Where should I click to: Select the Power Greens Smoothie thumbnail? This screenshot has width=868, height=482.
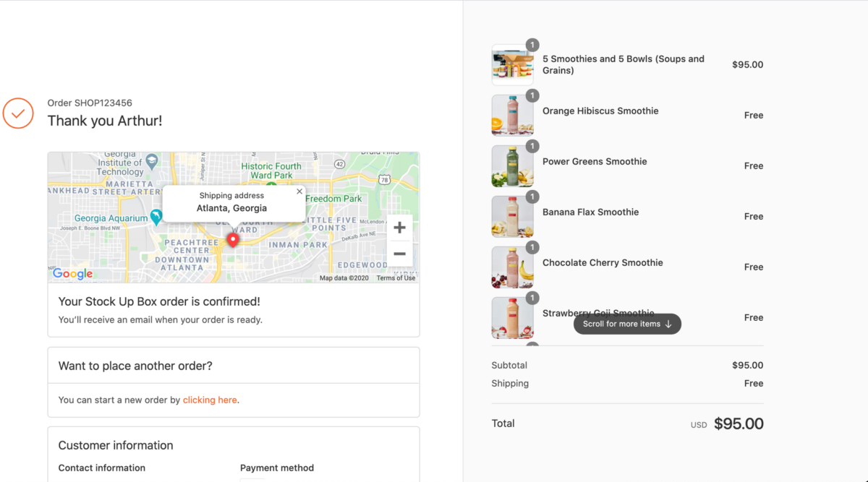pyautogui.click(x=512, y=166)
